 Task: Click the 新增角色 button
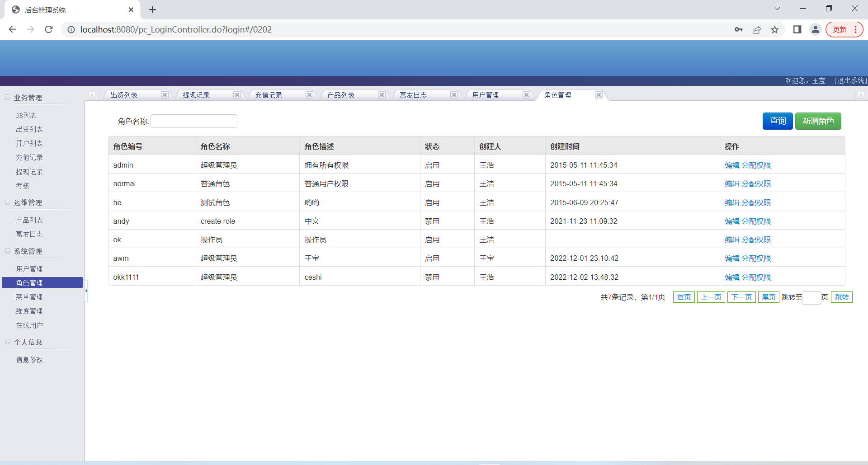[x=818, y=121]
